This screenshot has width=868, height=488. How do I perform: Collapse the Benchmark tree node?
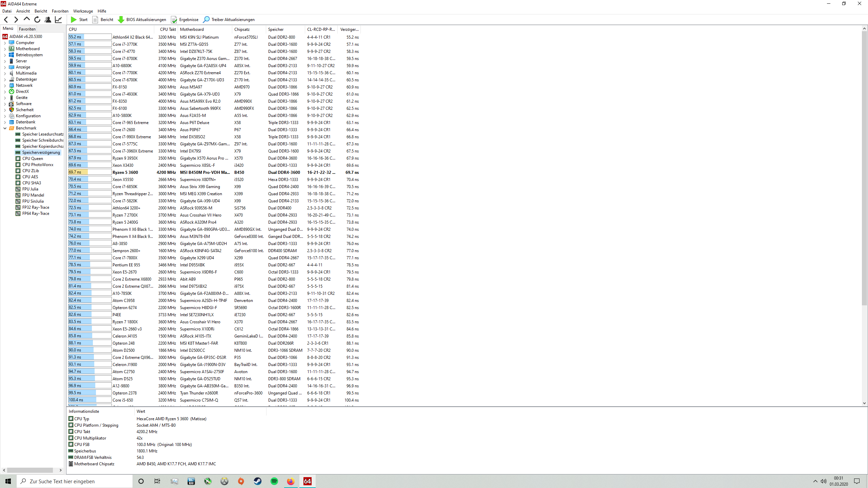[5, 128]
